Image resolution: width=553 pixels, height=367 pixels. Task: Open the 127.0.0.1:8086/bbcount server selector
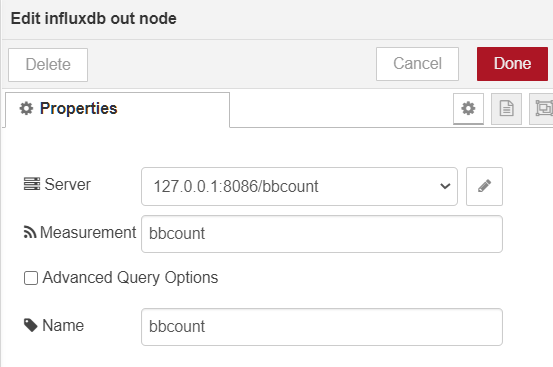(x=299, y=186)
